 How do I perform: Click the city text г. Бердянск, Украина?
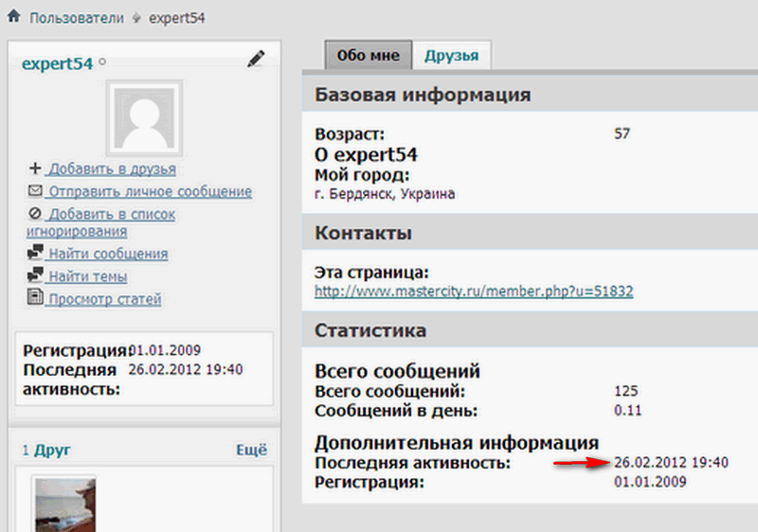385,194
